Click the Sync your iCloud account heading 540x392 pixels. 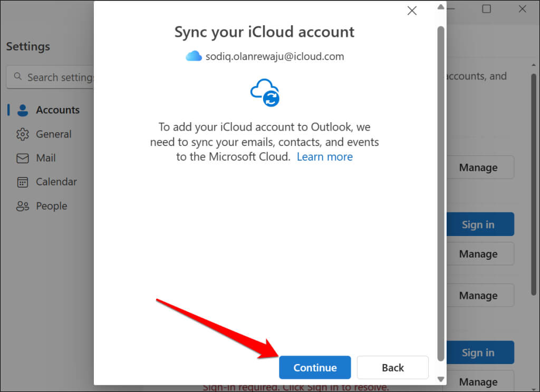click(x=264, y=32)
